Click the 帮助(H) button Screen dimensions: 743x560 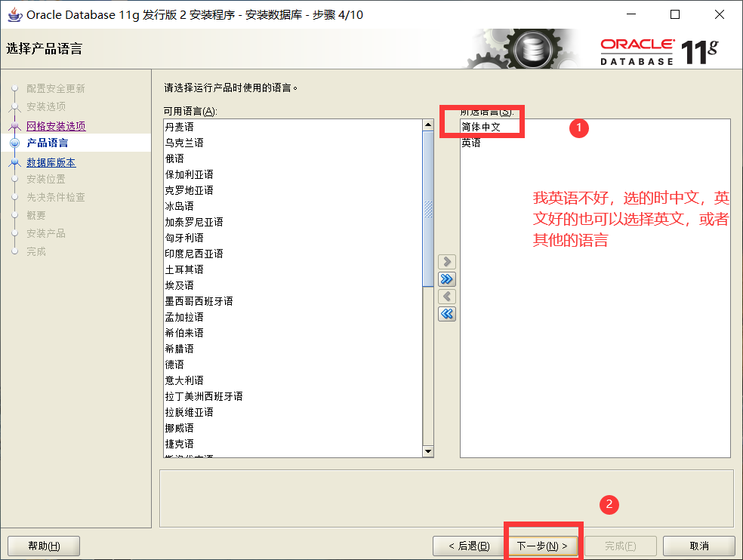pyautogui.click(x=44, y=546)
